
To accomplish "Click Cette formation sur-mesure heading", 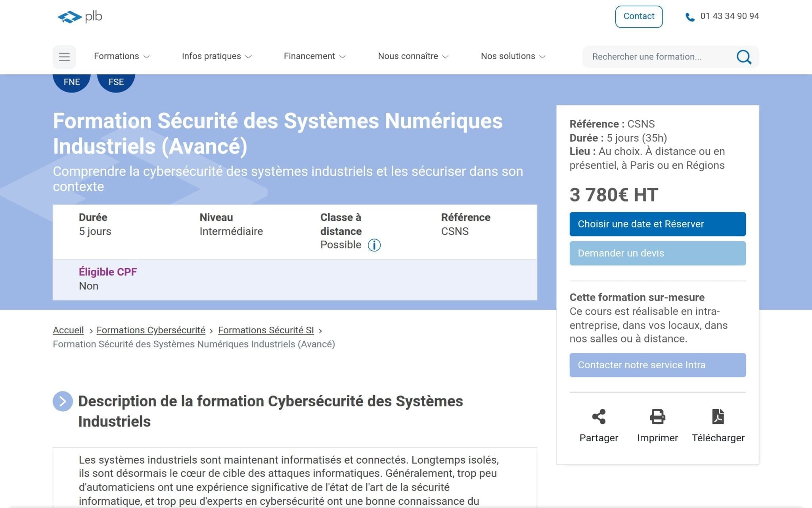I will [637, 297].
